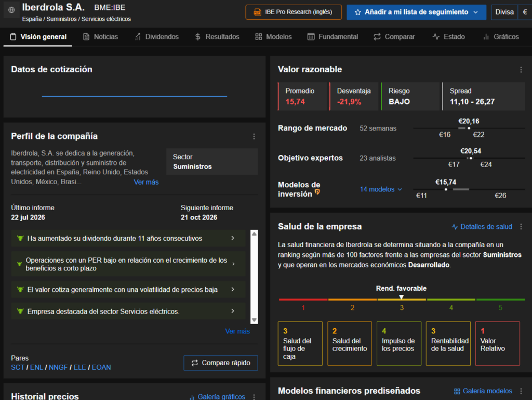Click the pulse icon beside Detalles de salud
Screen dimensions: 532x400
[455, 227]
